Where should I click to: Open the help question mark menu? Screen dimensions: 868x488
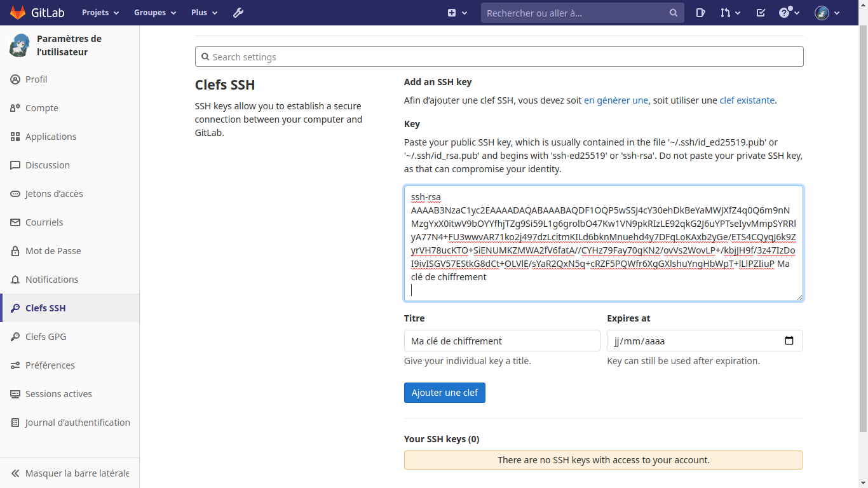coord(789,13)
